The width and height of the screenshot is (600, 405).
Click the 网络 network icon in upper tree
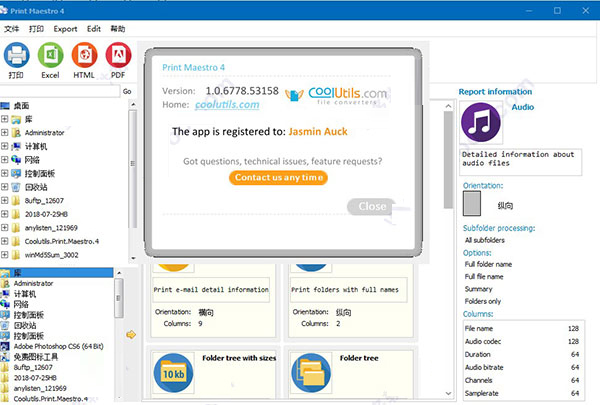click(x=16, y=160)
